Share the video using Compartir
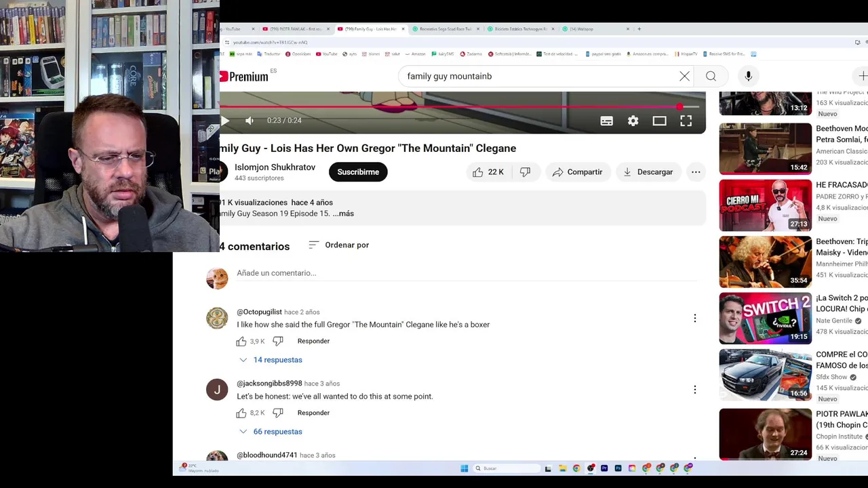This screenshot has height=488, width=868. [577, 172]
